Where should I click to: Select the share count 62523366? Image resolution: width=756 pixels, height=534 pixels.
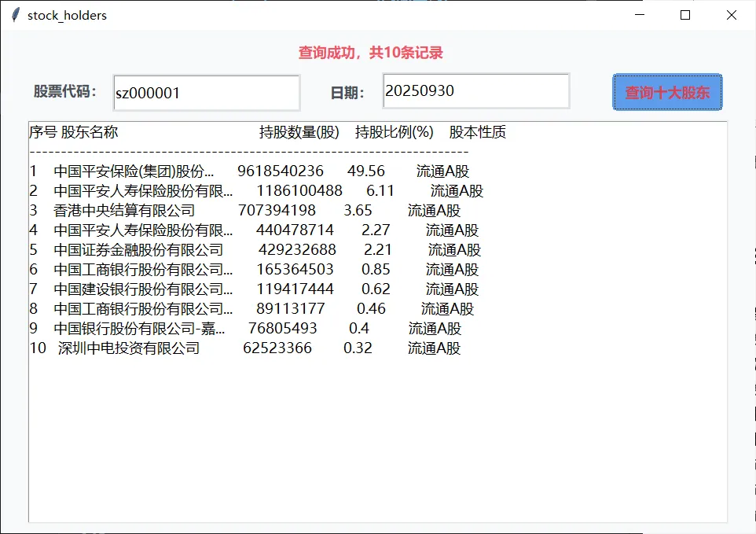point(277,348)
